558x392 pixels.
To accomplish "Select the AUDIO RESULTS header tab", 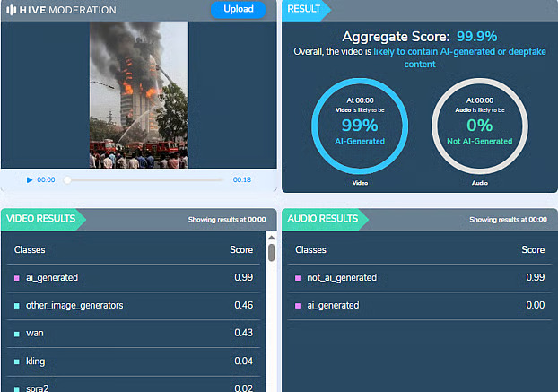I will (x=320, y=219).
